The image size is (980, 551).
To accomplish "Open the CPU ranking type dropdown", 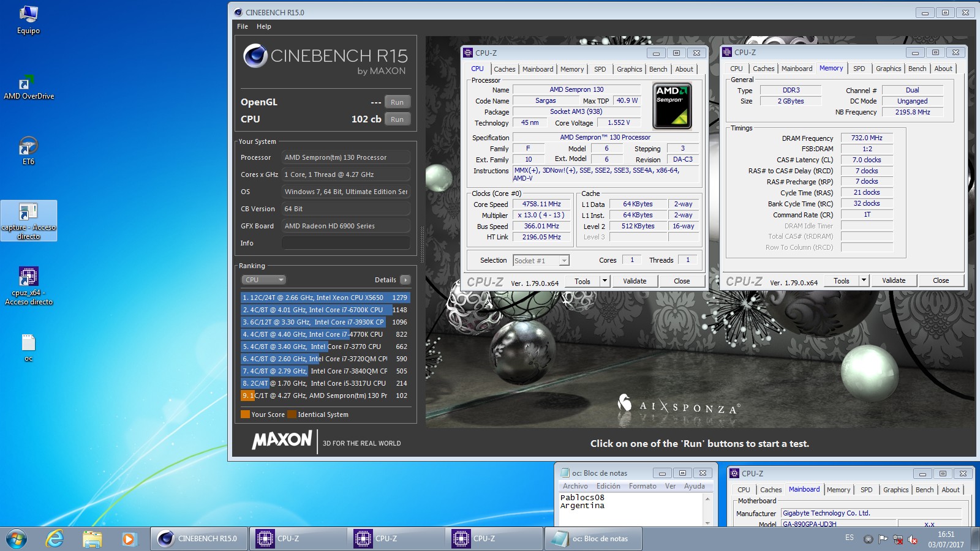I will pyautogui.click(x=264, y=280).
